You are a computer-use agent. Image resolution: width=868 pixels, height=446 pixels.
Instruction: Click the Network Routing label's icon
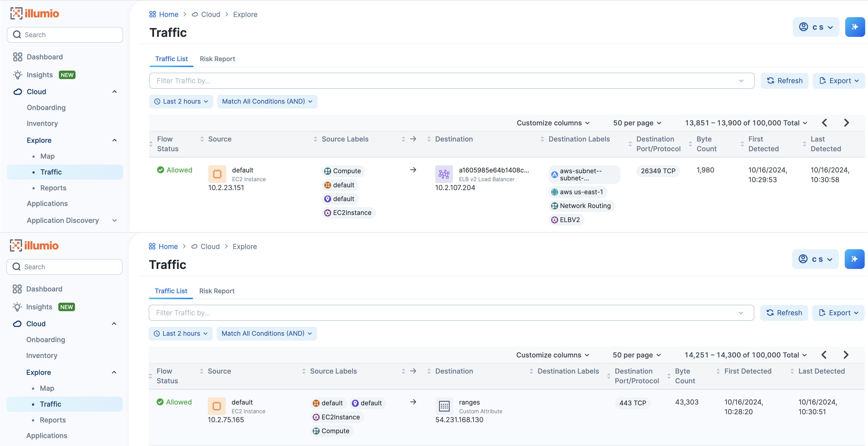pos(554,206)
